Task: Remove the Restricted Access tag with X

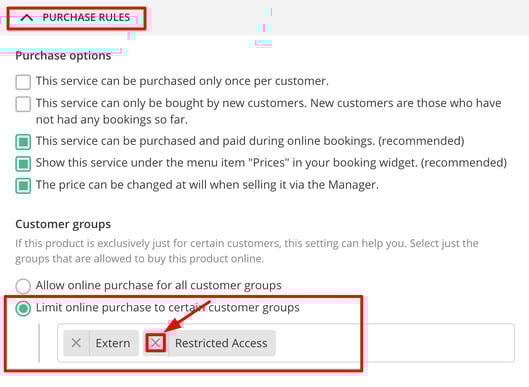Action: pyautogui.click(x=155, y=343)
